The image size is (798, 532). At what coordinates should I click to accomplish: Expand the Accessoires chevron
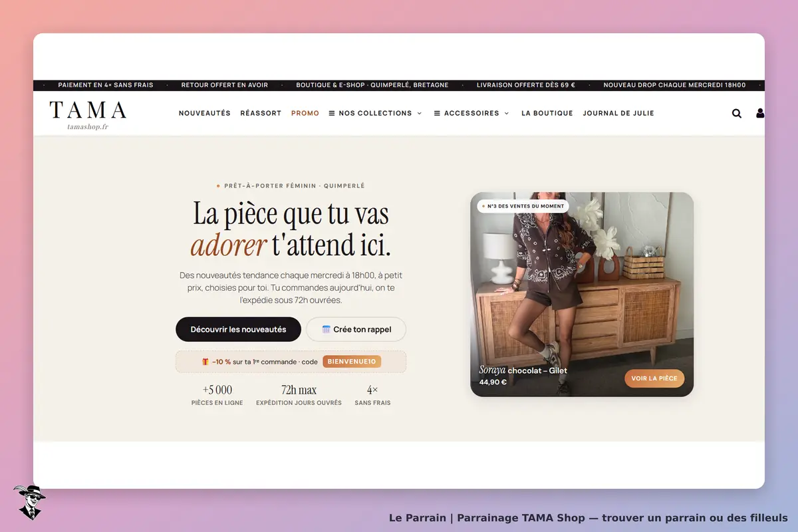(506, 113)
